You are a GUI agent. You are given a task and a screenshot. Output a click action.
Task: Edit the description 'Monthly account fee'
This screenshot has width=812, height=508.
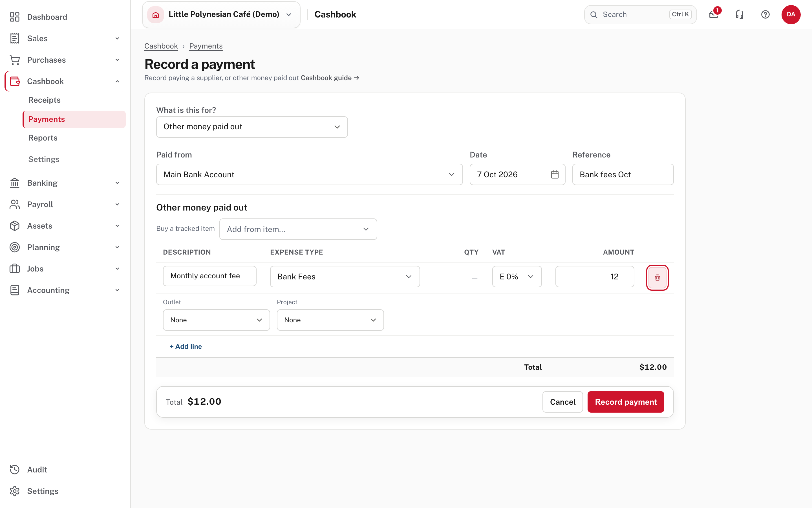pyautogui.click(x=210, y=276)
